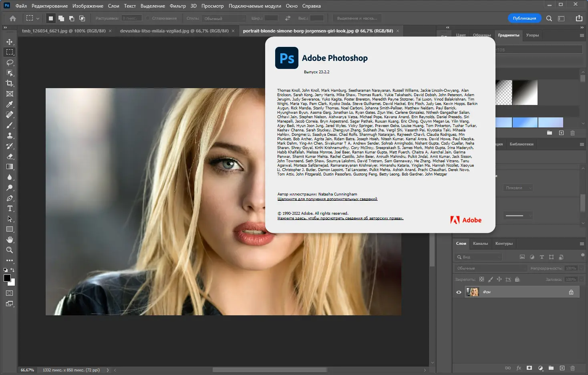Switch to the Каналы tab
This screenshot has height=375, width=588.
pyautogui.click(x=480, y=243)
